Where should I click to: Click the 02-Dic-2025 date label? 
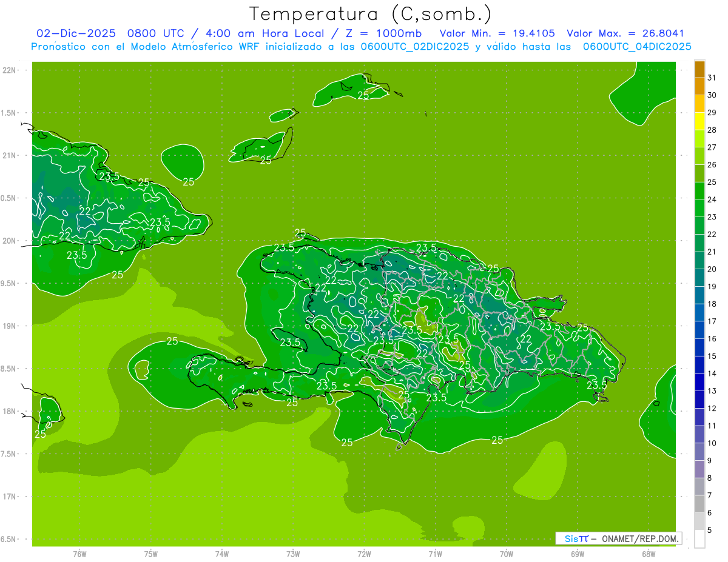pyautogui.click(x=76, y=33)
